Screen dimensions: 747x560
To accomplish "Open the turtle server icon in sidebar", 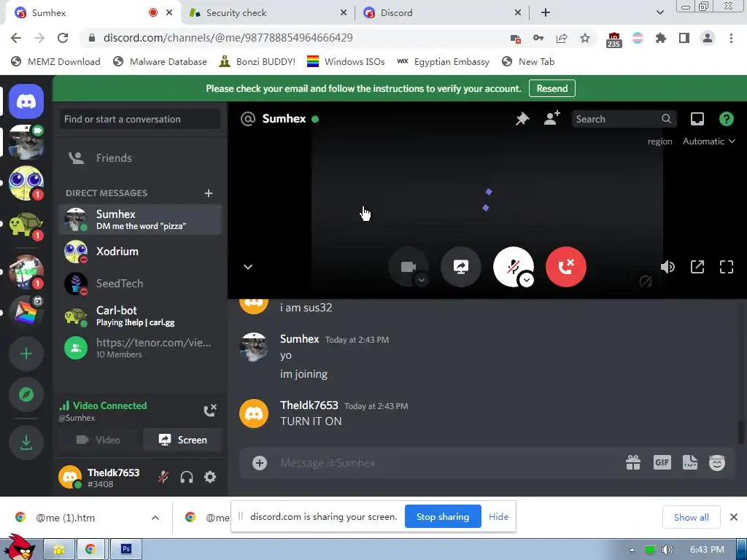I will [26, 225].
